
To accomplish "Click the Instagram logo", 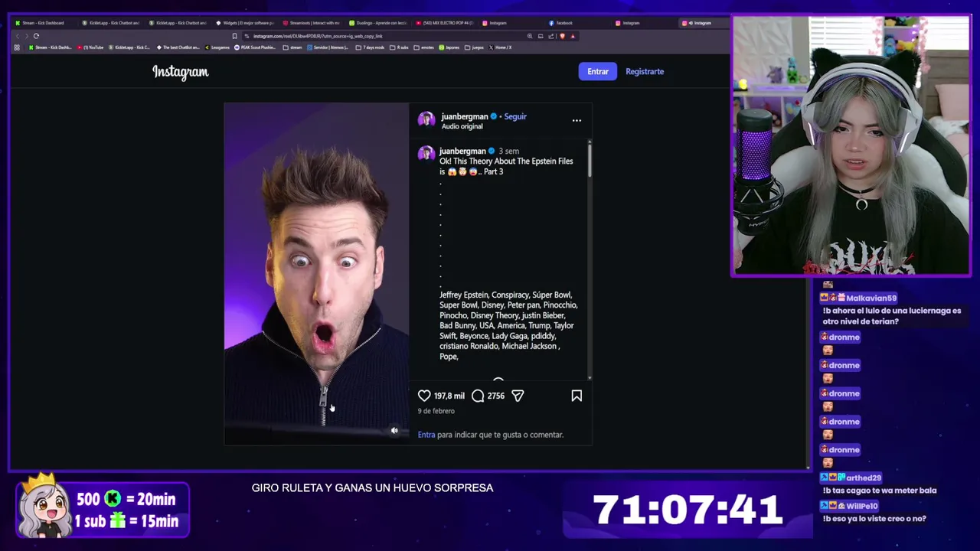I will (x=180, y=72).
